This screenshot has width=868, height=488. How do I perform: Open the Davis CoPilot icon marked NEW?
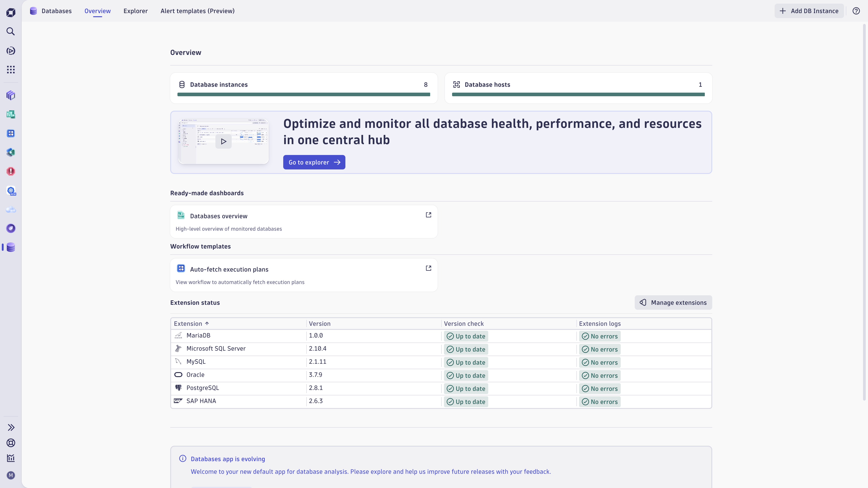pyautogui.click(x=11, y=191)
